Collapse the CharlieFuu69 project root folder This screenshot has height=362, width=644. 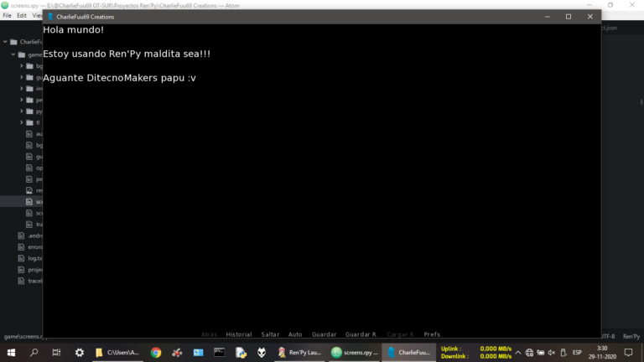[5, 41]
